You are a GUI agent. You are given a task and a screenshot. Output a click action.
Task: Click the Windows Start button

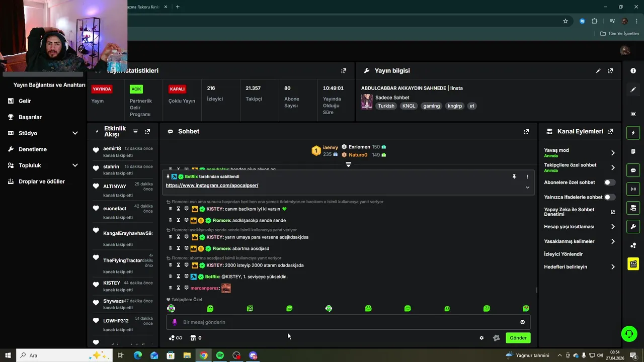click(8, 355)
